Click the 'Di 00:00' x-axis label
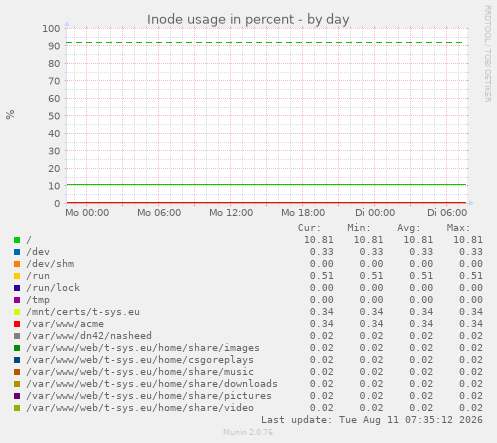Screen dimensions: 497x443 click(375, 213)
